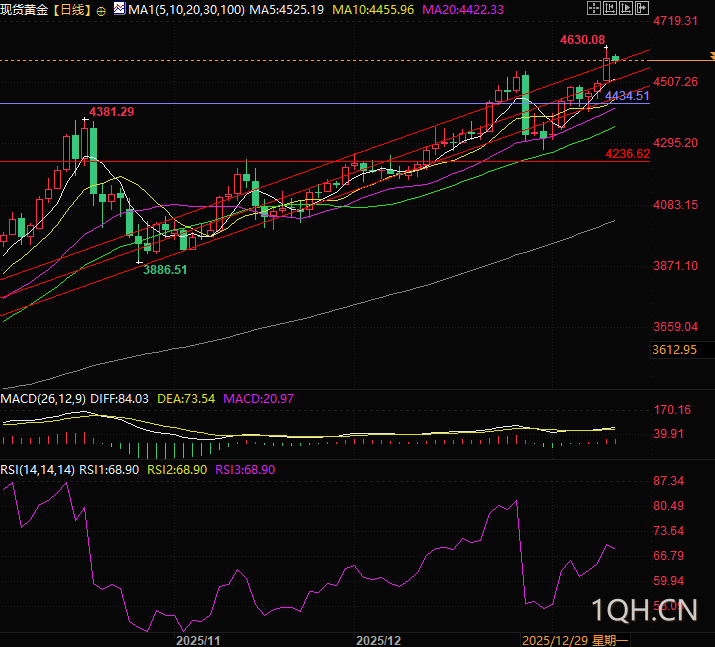Click MA1(5,10,20,30,100) indicator label
The width and height of the screenshot is (715, 647).
coord(187,10)
